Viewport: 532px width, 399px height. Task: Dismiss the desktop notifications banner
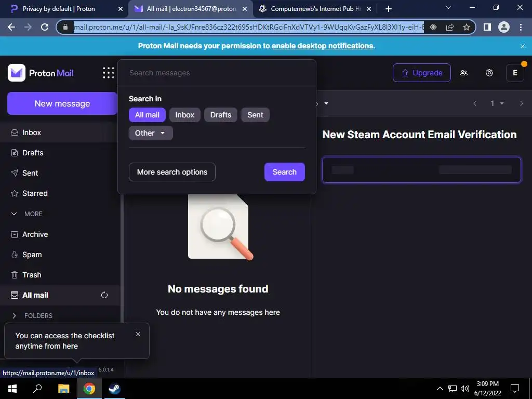[523, 46]
